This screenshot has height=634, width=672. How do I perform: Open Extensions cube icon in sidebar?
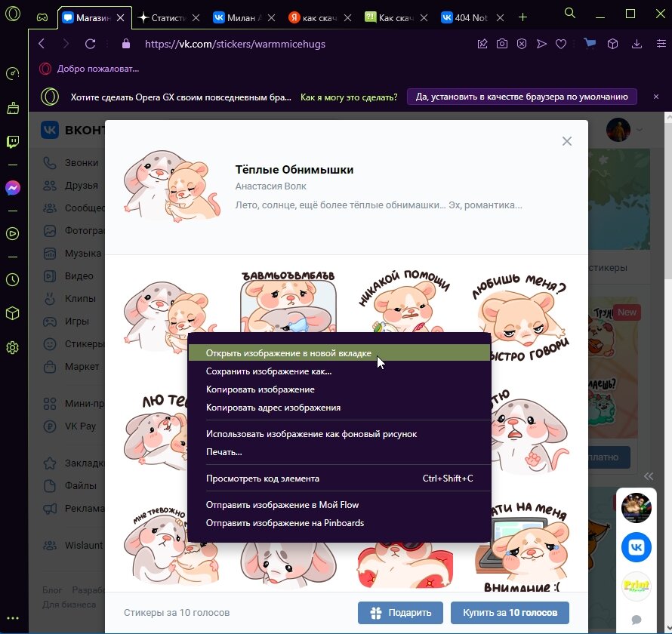pos(13,313)
